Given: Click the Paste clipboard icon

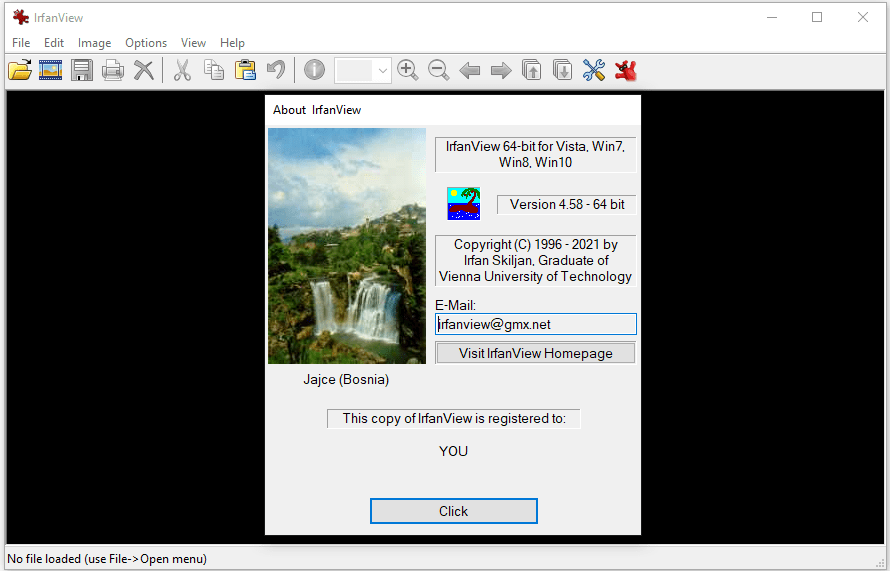Looking at the screenshot, I should tap(245, 70).
